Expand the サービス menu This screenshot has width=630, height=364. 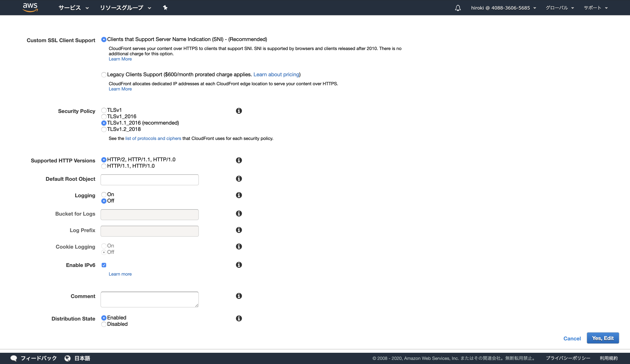pos(74,8)
